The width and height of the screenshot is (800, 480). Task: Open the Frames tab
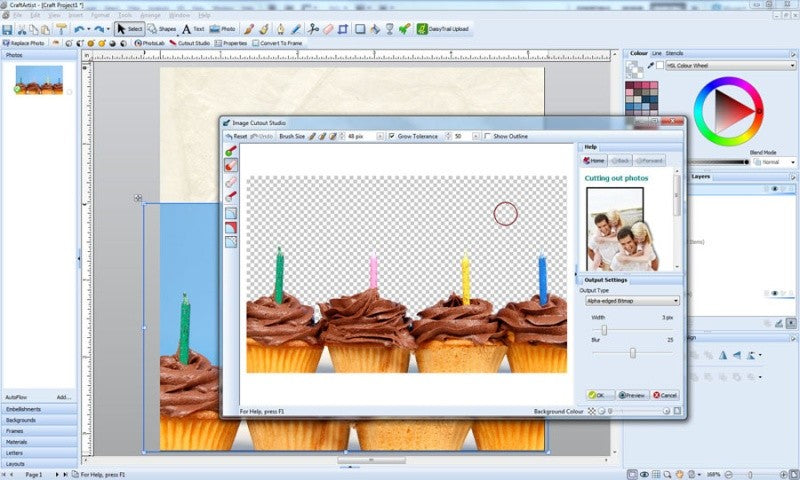coord(39,431)
